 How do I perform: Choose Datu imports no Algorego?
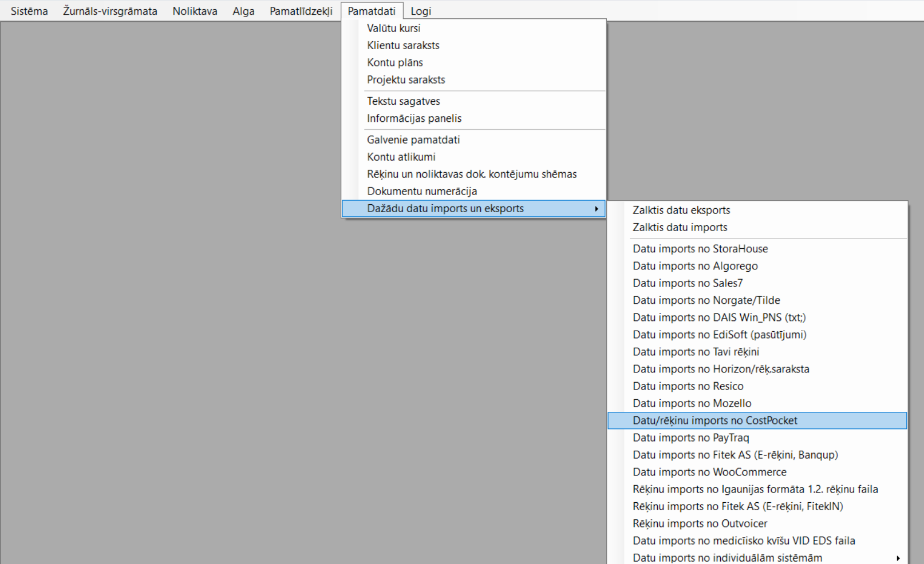click(757, 266)
